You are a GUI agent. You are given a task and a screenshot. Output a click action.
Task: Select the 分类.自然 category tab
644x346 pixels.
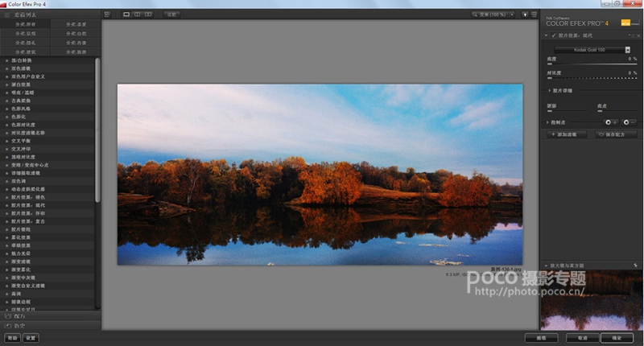[x=76, y=34]
